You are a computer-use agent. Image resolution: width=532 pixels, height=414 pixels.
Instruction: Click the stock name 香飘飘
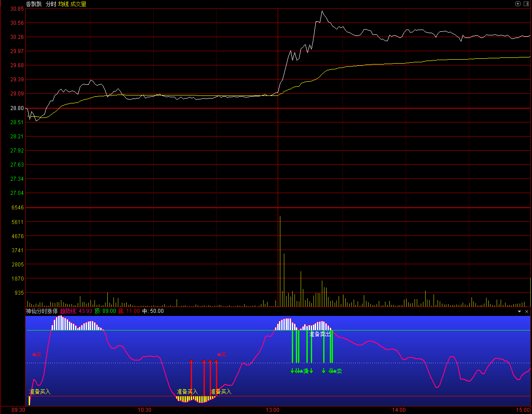point(34,4)
